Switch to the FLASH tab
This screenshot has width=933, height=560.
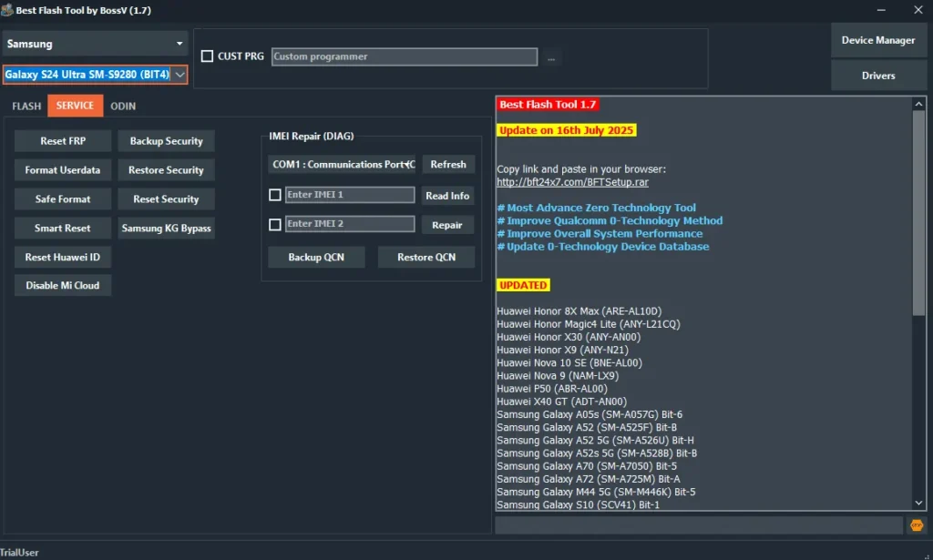click(26, 106)
